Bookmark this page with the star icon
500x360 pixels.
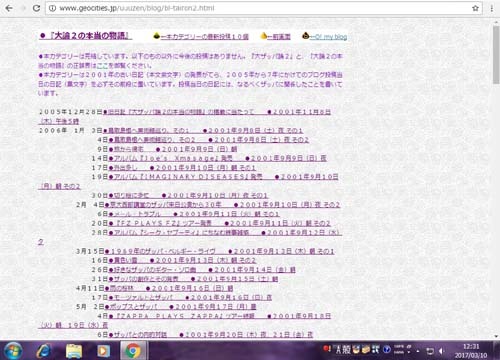[475, 8]
